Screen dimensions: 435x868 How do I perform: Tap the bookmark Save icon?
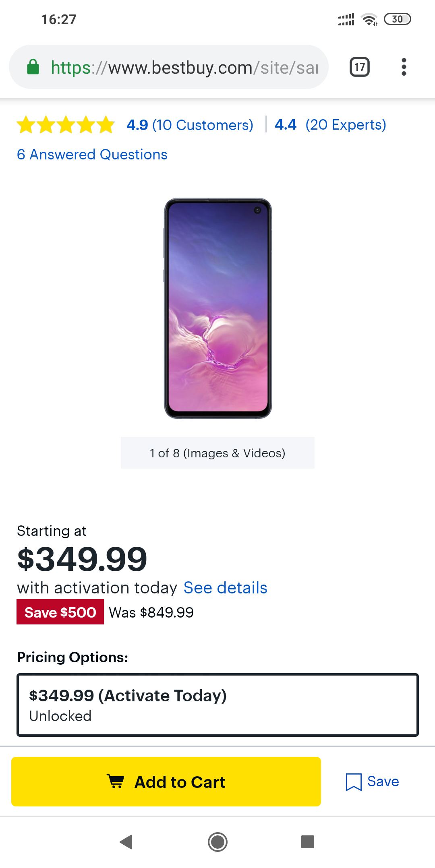(x=354, y=782)
